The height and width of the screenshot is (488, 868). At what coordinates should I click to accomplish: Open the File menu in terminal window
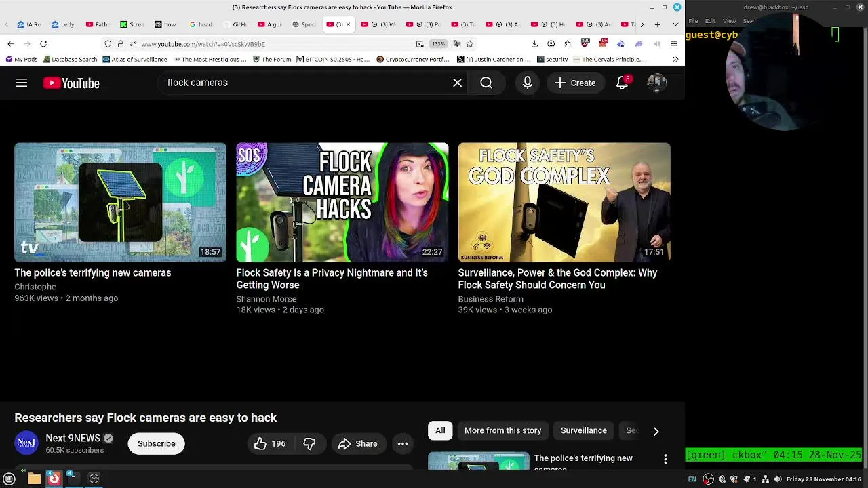(693, 21)
